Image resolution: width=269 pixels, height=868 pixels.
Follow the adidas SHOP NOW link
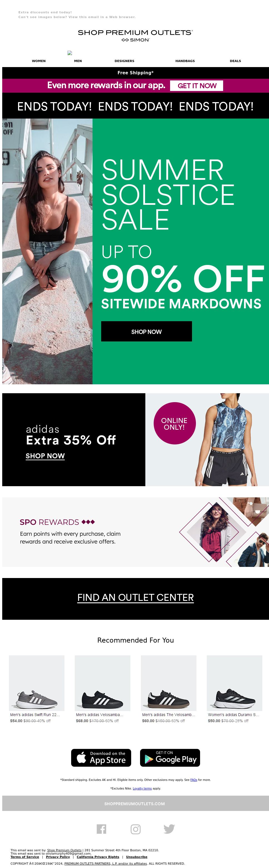point(45,456)
